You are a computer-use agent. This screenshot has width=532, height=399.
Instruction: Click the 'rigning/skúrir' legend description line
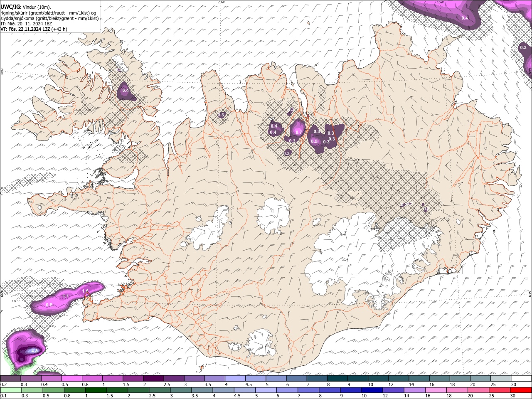click(49, 12)
